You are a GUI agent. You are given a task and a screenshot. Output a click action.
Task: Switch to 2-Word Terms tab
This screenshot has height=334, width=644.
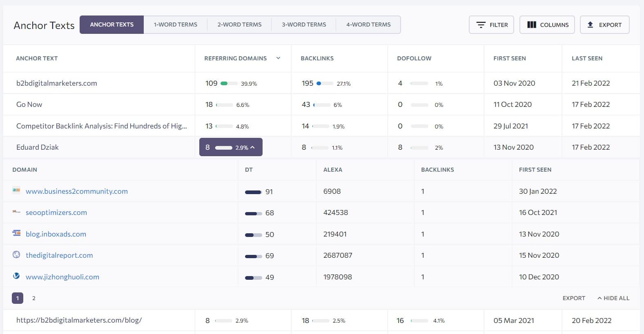tap(239, 25)
